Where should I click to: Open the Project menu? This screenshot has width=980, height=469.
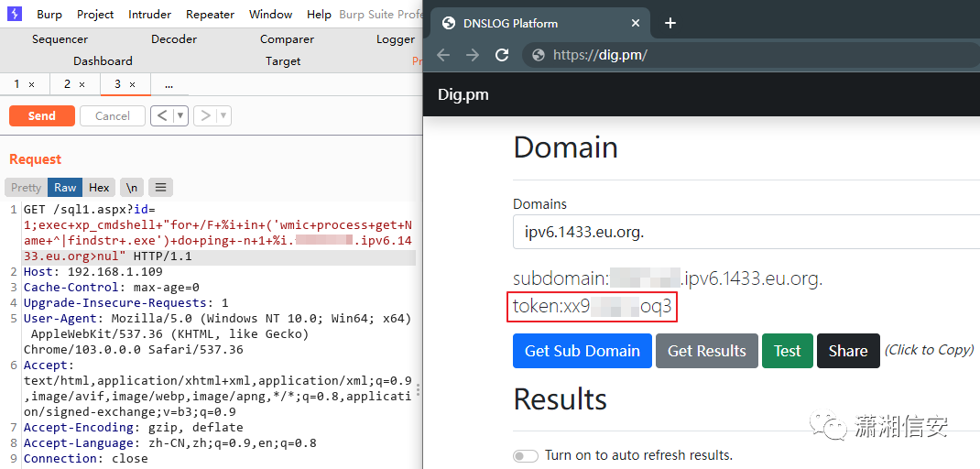pos(95,15)
